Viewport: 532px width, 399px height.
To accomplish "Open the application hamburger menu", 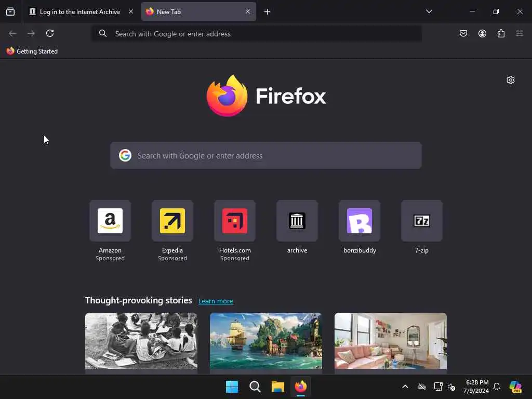I will (520, 33).
